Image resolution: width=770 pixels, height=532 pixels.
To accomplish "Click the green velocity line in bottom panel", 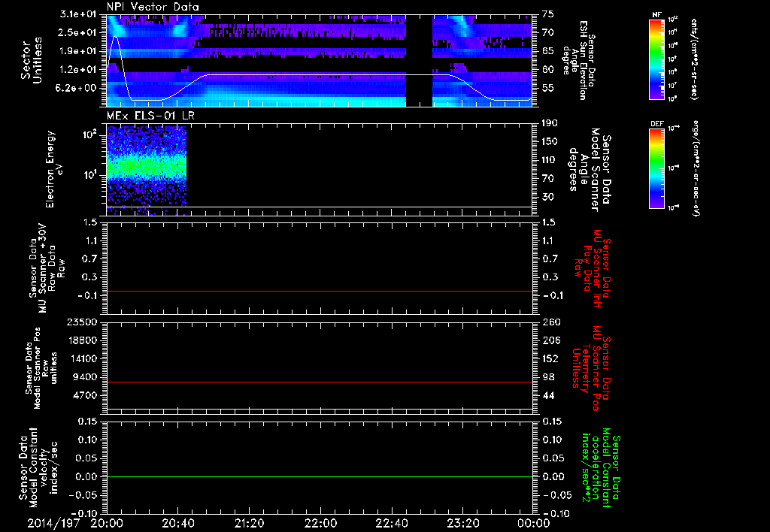I will point(320,476).
